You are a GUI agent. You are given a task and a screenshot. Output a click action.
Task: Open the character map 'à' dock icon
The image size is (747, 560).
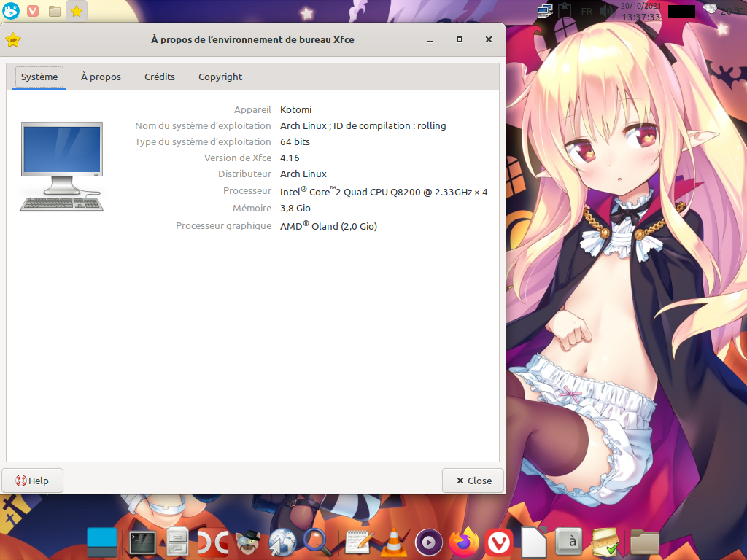click(569, 542)
